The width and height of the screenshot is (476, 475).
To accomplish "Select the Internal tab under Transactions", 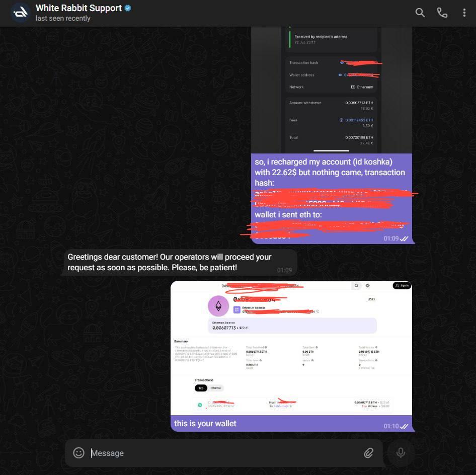I will [x=216, y=388].
